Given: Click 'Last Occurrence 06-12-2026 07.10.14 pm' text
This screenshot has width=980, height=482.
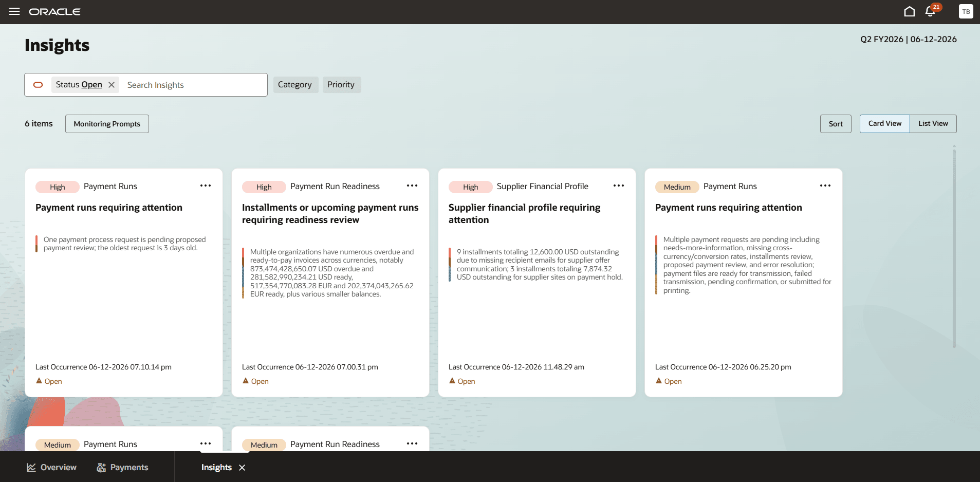Looking at the screenshot, I should [x=103, y=367].
